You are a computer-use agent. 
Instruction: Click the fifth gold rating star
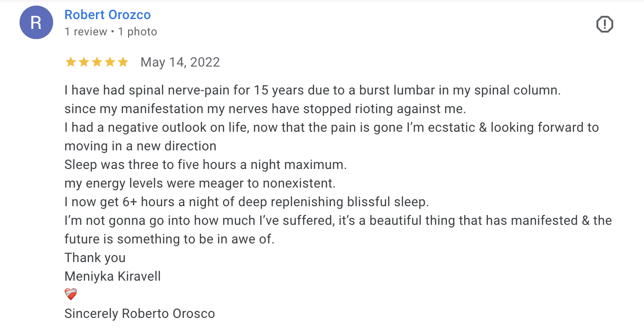[123, 62]
